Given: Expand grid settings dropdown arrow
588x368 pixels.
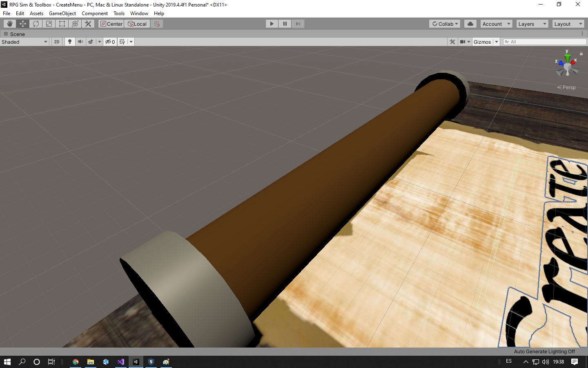Looking at the screenshot, I should 131,42.
